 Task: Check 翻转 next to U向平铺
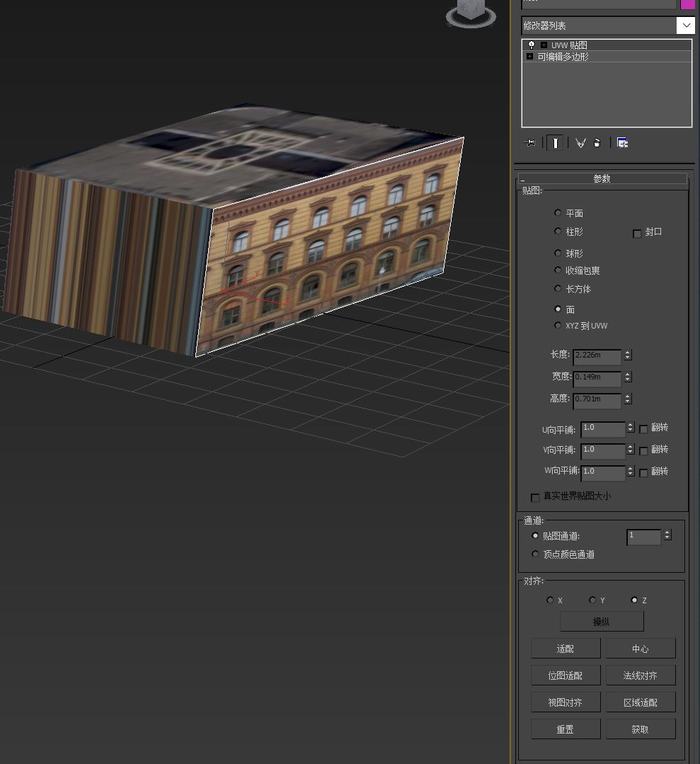pos(643,429)
